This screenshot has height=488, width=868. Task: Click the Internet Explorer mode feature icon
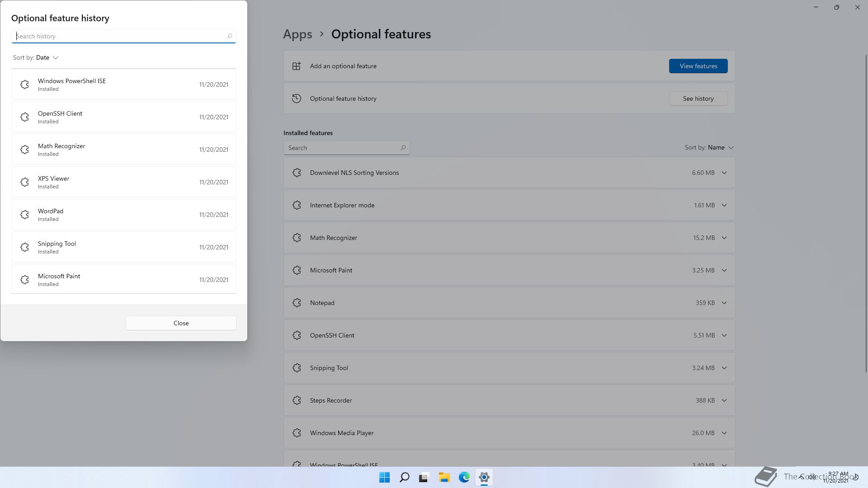pyautogui.click(x=297, y=205)
